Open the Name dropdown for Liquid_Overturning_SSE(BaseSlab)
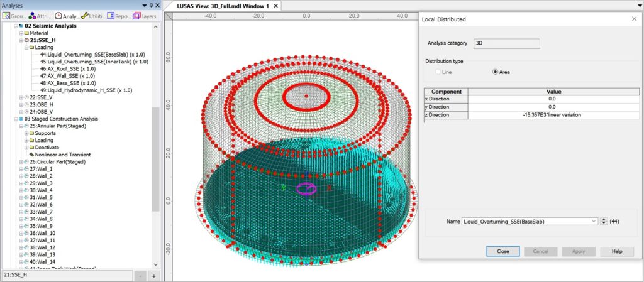This screenshot has height=282, width=644. pos(594,221)
